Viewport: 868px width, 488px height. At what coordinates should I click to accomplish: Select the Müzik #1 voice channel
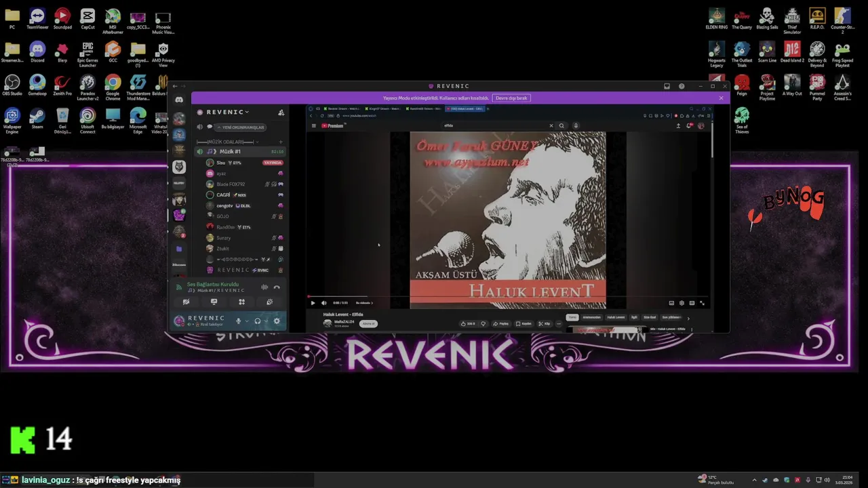tap(241, 152)
